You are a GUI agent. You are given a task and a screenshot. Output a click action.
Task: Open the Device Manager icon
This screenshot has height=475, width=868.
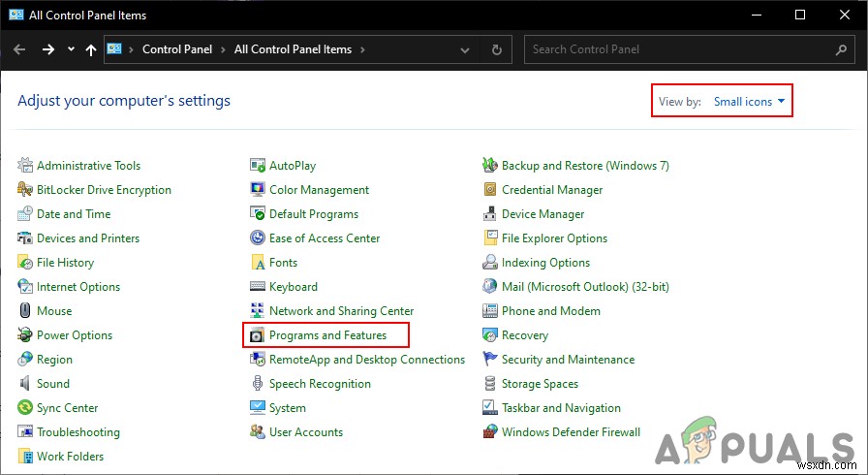491,214
